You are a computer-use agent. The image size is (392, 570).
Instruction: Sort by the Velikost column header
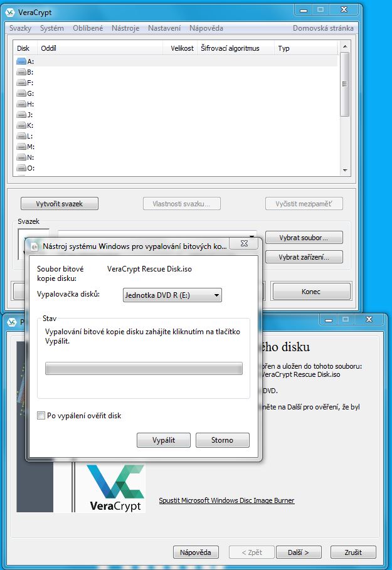click(x=181, y=48)
